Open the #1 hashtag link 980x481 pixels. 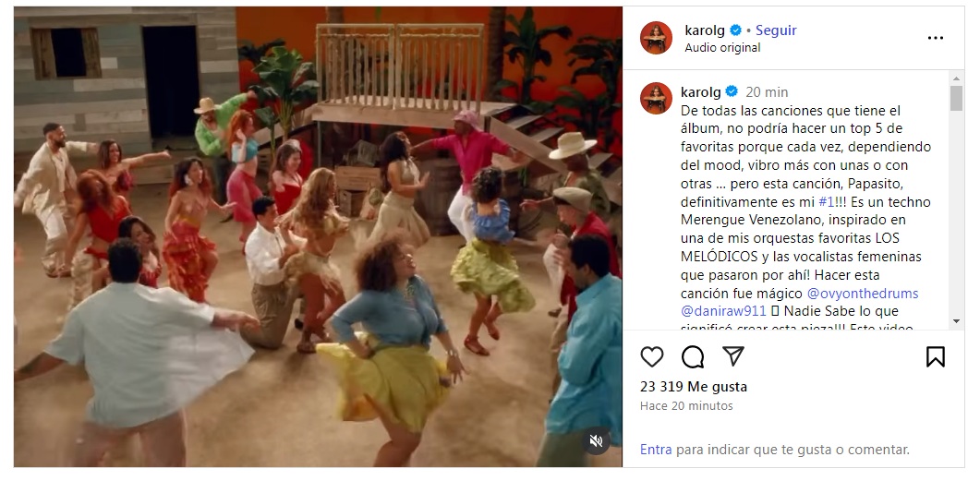point(826,202)
